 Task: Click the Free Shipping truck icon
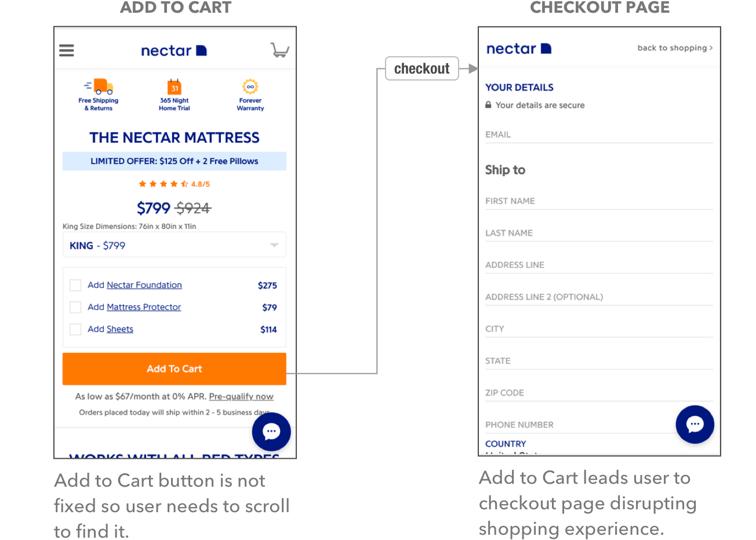point(99,86)
